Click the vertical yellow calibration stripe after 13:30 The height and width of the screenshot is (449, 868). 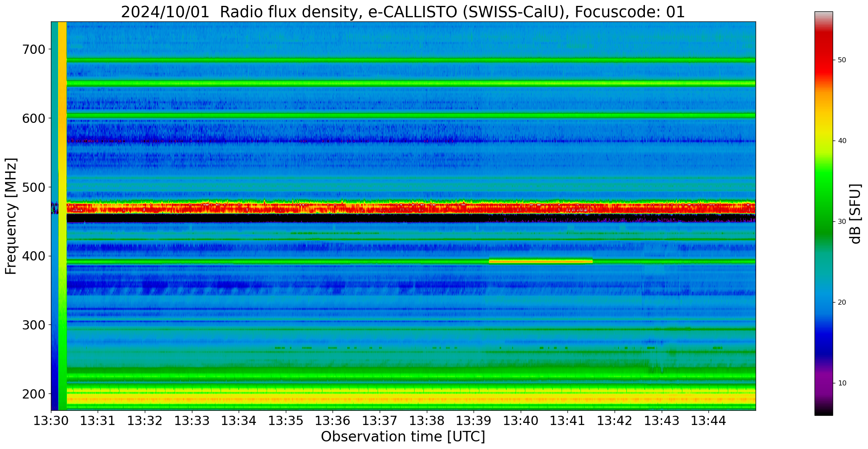click(62, 216)
